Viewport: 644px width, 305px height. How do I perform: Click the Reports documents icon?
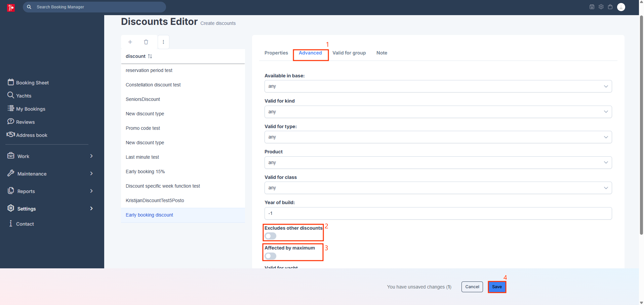pos(11,191)
